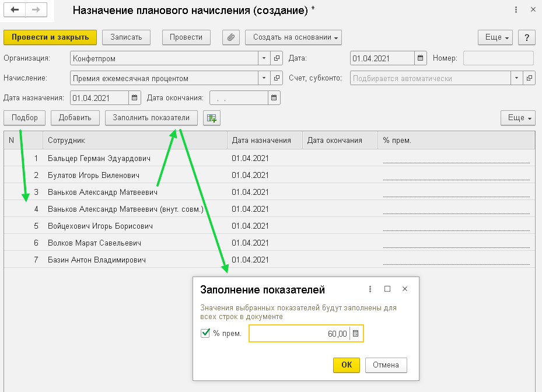Click the help question mark button
This screenshot has width=542, height=392.
click(527, 37)
